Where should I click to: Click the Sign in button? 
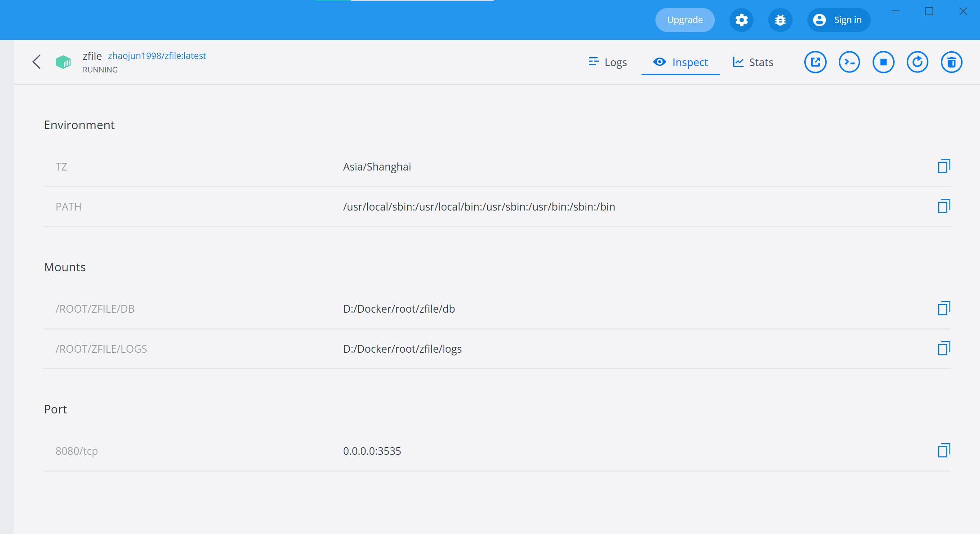coord(838,20)
